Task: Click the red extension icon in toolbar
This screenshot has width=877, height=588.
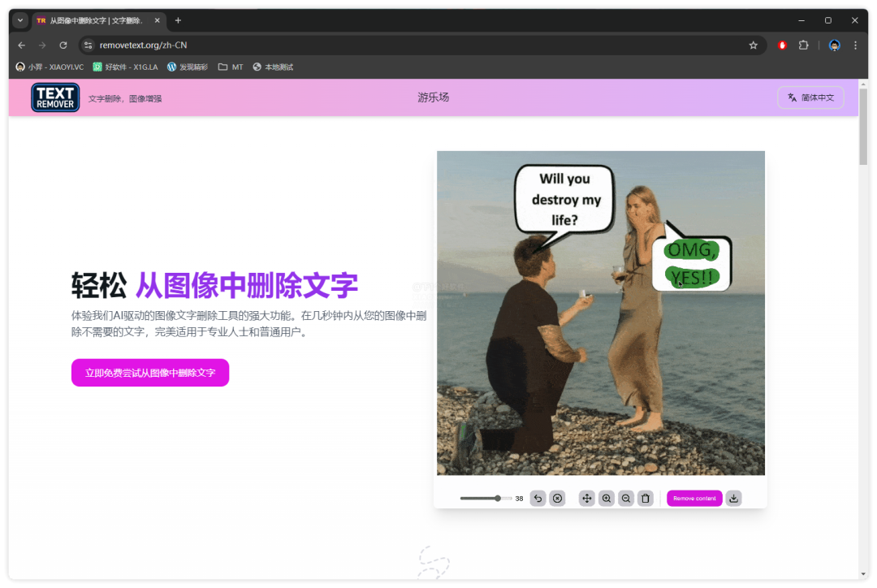Action: tap(783, 45)
